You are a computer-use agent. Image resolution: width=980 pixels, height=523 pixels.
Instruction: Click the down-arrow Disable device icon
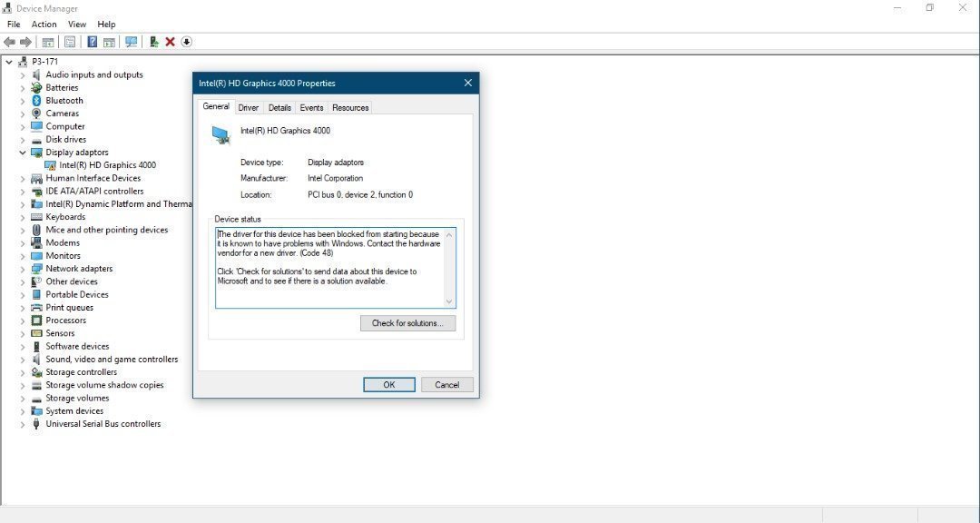(x=186, y=42)
